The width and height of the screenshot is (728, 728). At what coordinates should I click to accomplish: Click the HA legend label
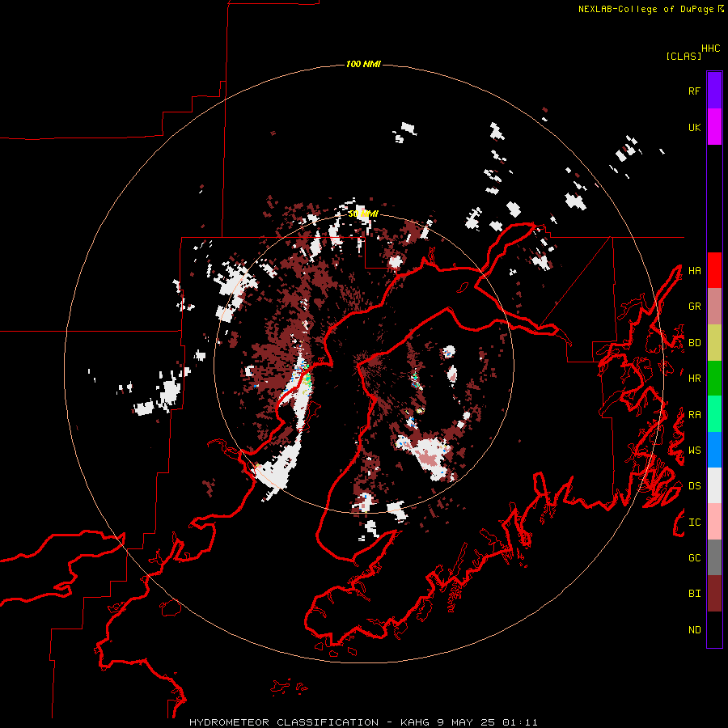[694, 270]
